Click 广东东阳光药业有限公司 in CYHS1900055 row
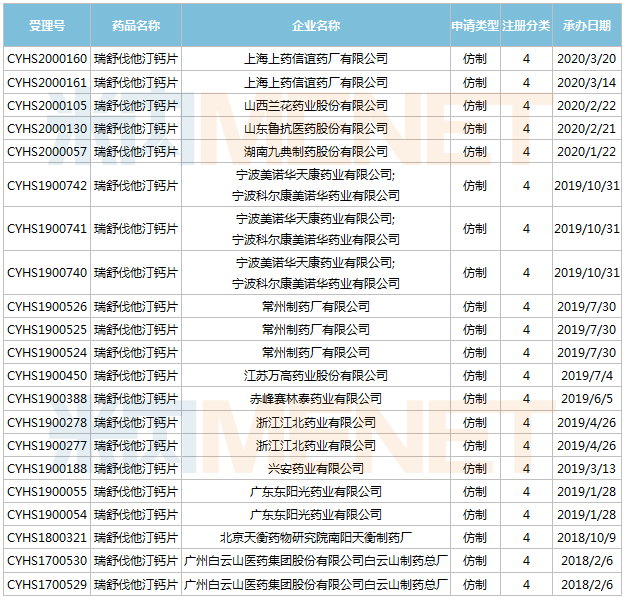The image size is (626, 600). pos(316,491)
